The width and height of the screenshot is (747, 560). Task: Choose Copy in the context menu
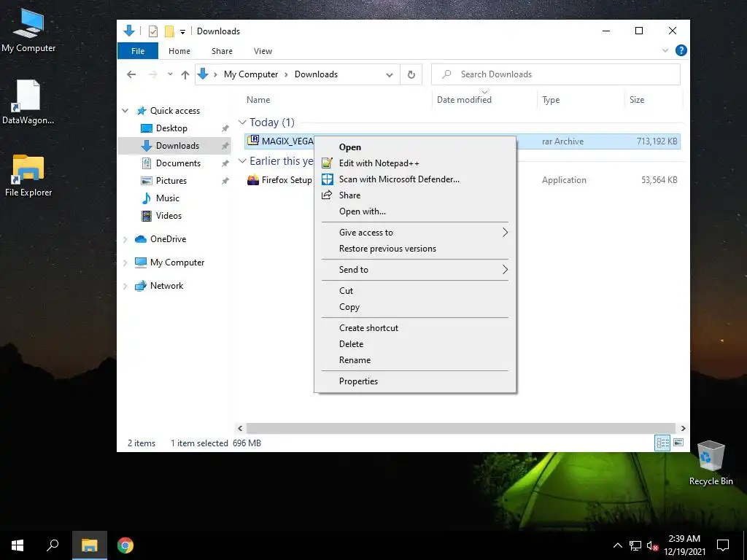coord(415,307)
